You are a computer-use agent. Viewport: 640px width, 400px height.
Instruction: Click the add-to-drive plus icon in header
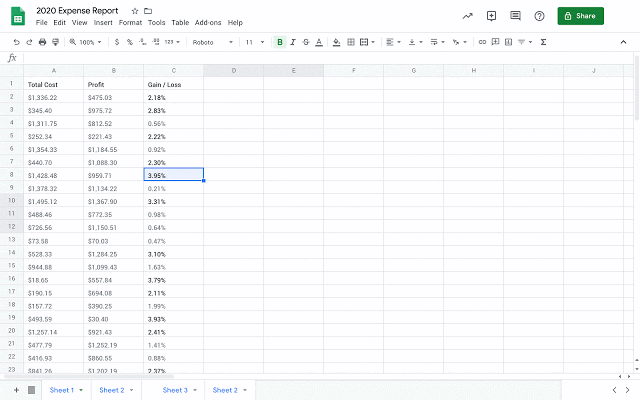491,16
